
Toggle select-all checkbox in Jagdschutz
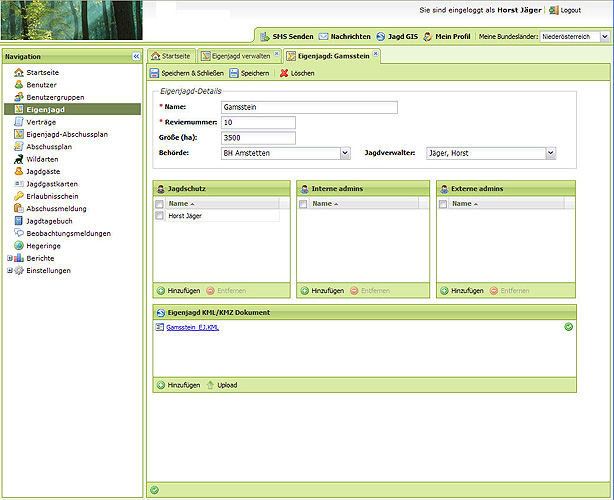(159, 204)
